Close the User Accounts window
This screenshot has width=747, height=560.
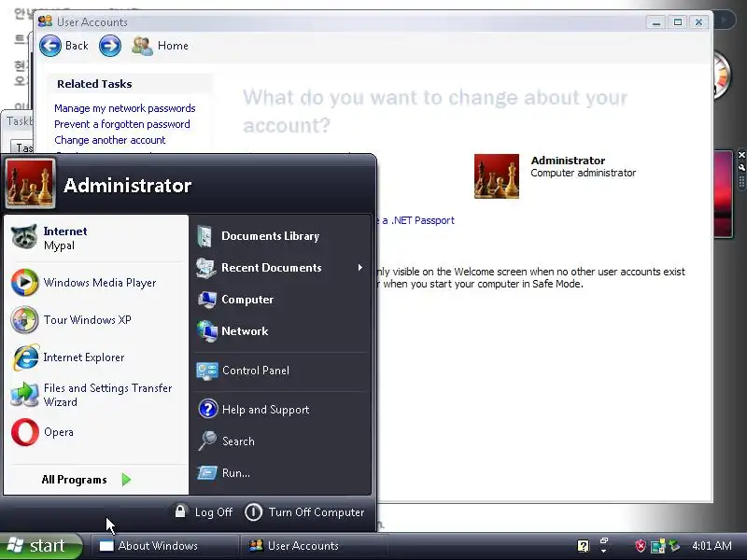pyautogui.click(x=698, y=21)
